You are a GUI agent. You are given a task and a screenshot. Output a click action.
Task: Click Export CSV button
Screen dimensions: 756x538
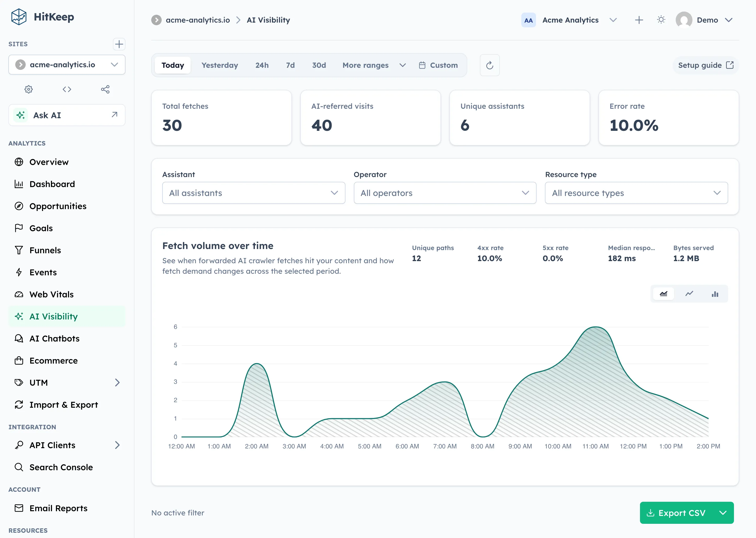tap(676, 513)
